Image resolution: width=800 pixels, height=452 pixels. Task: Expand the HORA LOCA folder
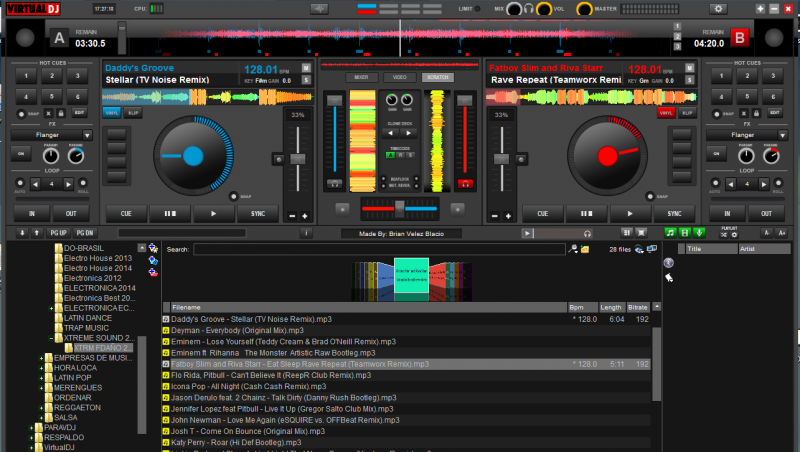point(41,368)
